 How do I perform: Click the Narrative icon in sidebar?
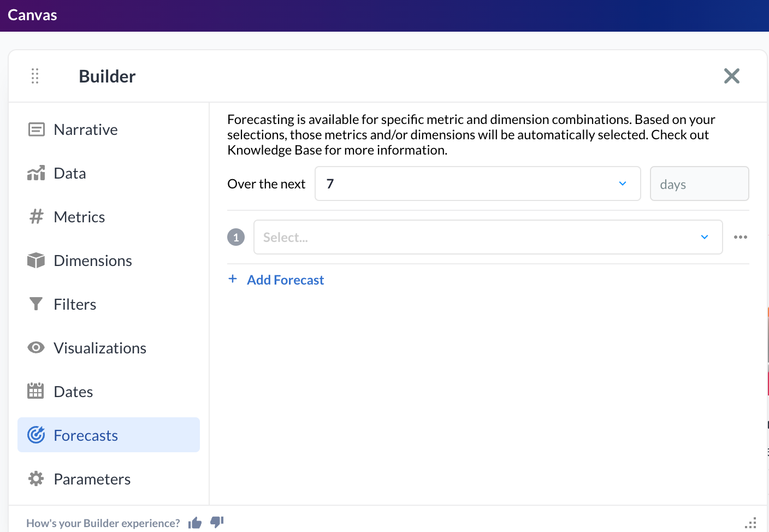[x=36, y=129]
